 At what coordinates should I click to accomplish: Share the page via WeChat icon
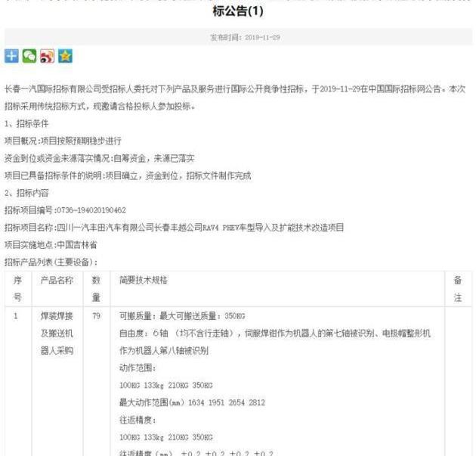29,56
